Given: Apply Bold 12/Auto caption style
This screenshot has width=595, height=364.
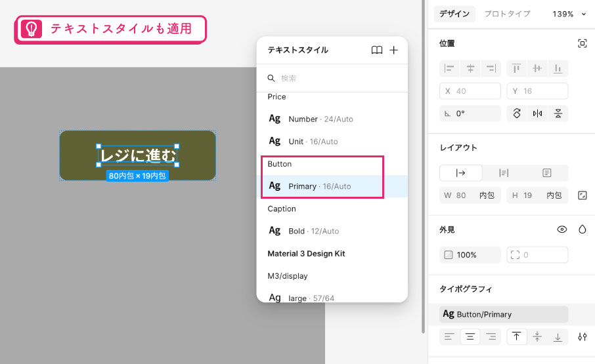Looking at the screenshot, I should click(x=332, y=231).
